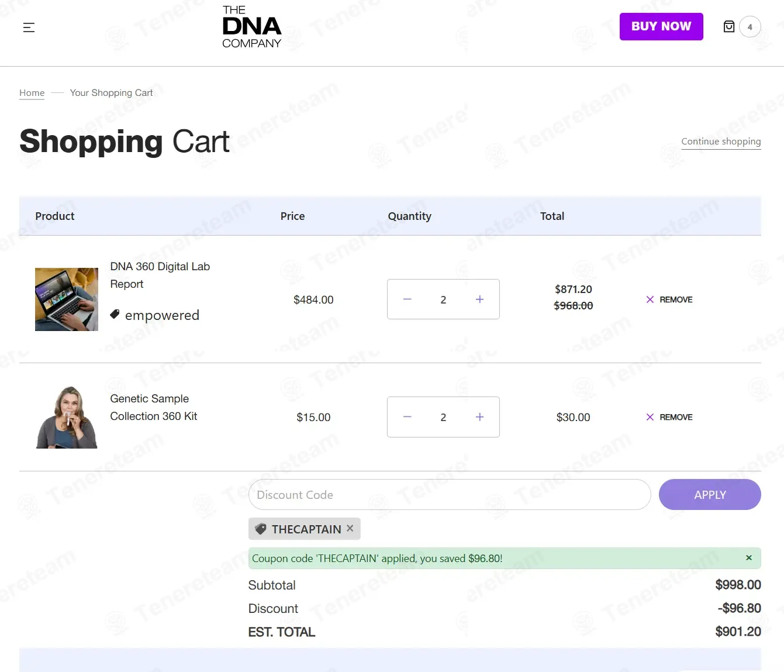Select the Subtotal amount $998.00

pos(738,585)
